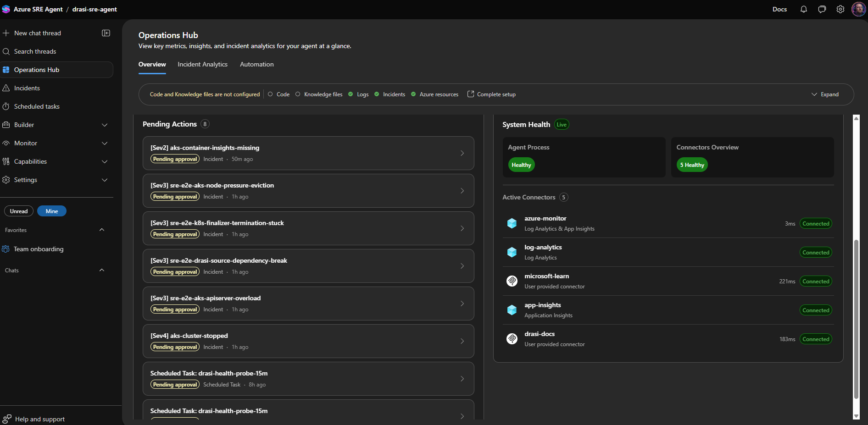Open the Docs link
868x425 pixels.
pos(779,9)
